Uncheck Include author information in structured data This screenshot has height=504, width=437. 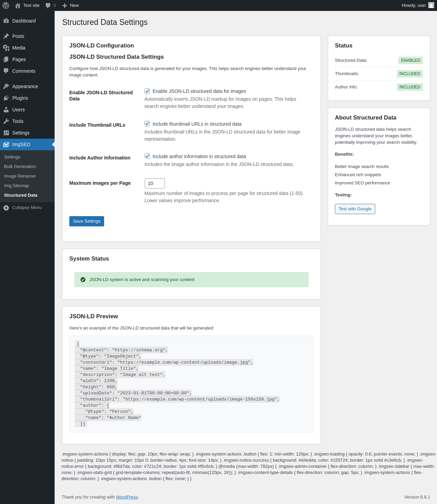(x=147, y=156)
